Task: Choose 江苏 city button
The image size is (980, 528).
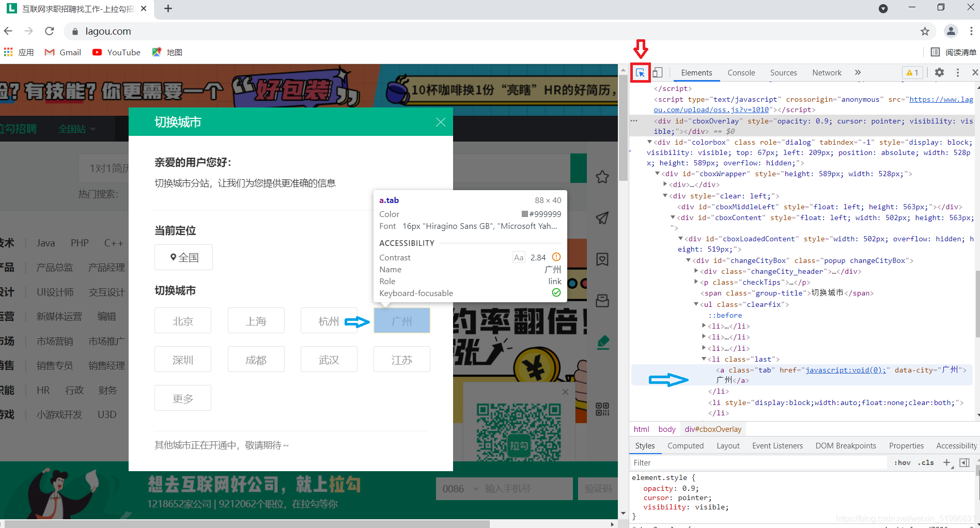Action: click(402, 360)
